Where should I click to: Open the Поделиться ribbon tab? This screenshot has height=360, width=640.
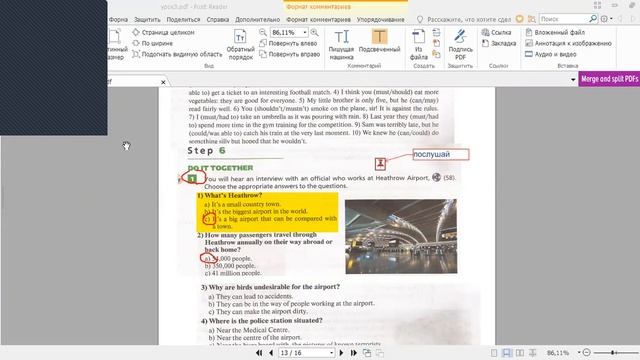point(183,19)
